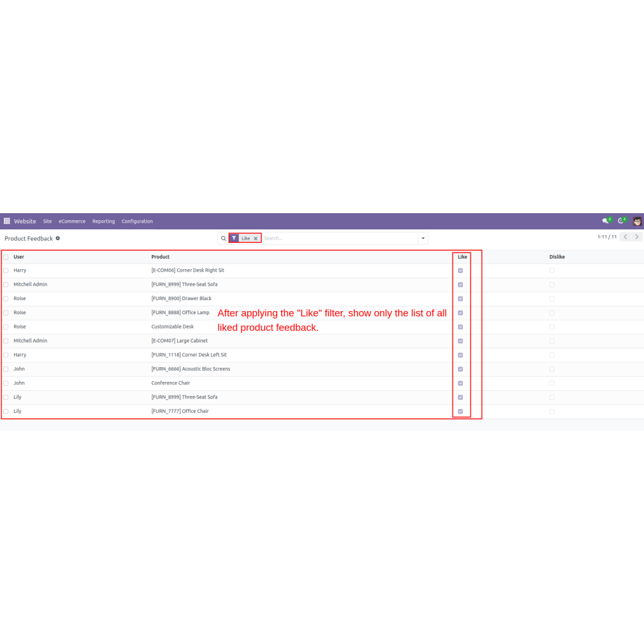Toggle Dislike checkbox for Office Lamp
The image size is (644, 644).
pos(552,313)
